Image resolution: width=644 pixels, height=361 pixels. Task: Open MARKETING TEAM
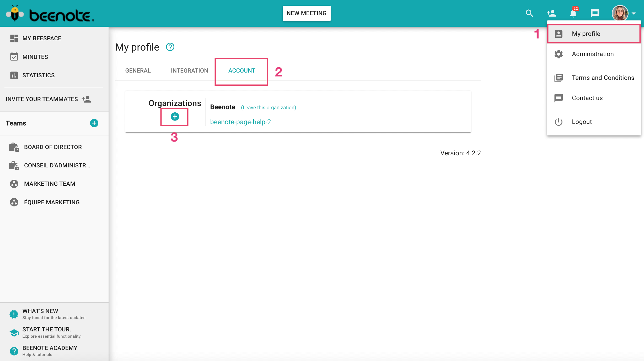(x=50, y=184)
